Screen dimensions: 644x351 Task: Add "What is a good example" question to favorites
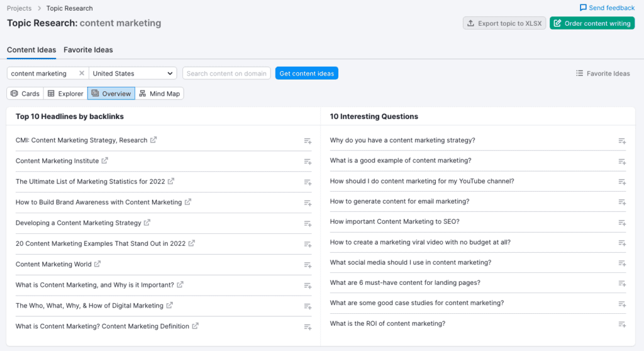pyautogui.click(x=622, y=162)
